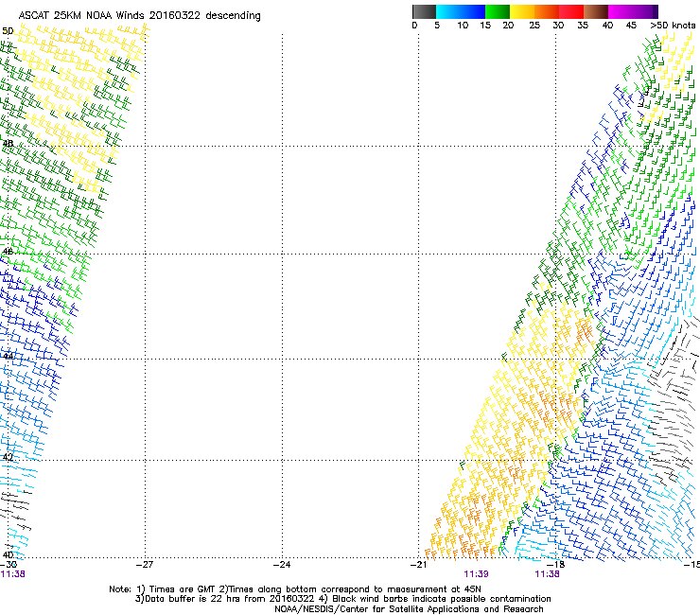Pick the gray 0–5 knots legend segment
Viewport: 700px width, 615px height.
click(424, 11)
